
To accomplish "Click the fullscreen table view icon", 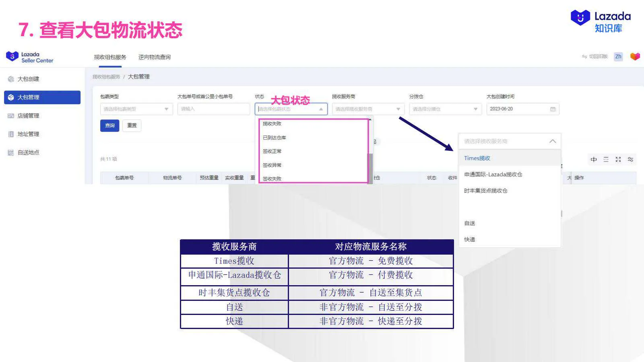I will 618,159.
